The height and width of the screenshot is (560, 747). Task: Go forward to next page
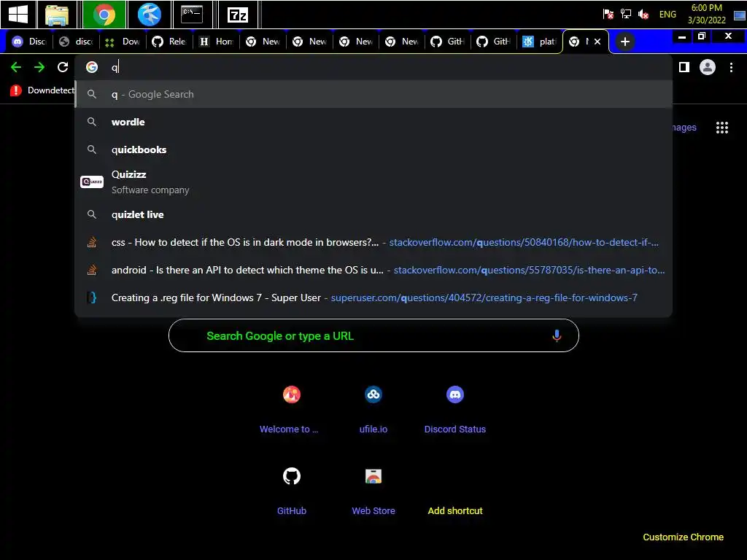39,67
